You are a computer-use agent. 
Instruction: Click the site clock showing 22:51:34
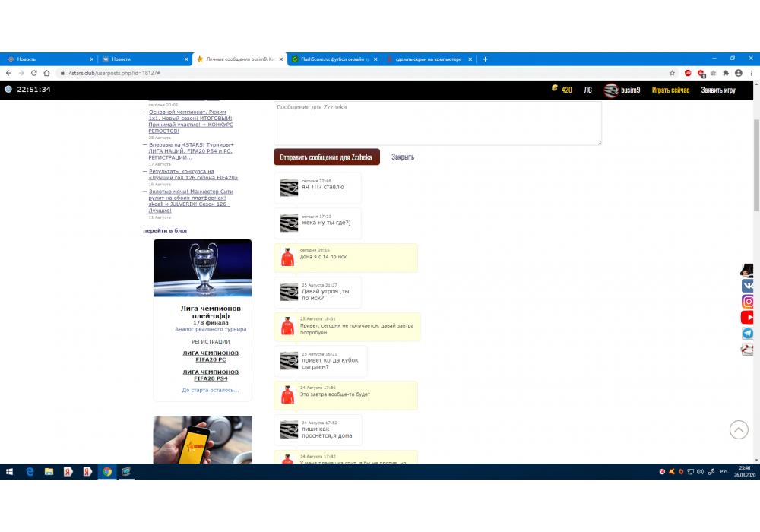[x=33, y=89]
